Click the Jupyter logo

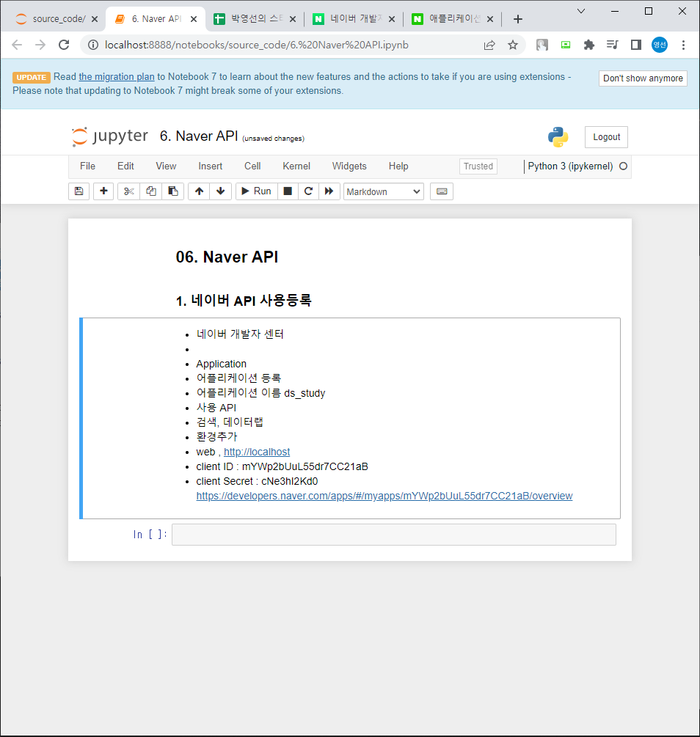[x=109, y=136]
